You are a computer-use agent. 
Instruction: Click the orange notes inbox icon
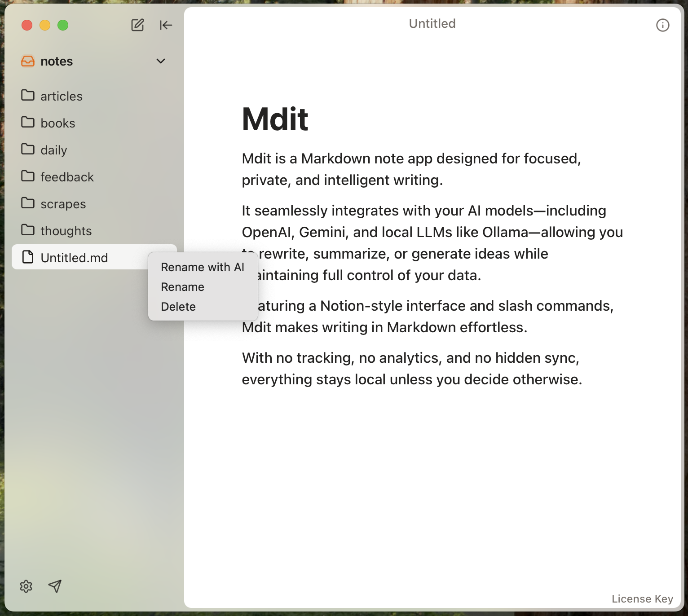tap(27, 61)
